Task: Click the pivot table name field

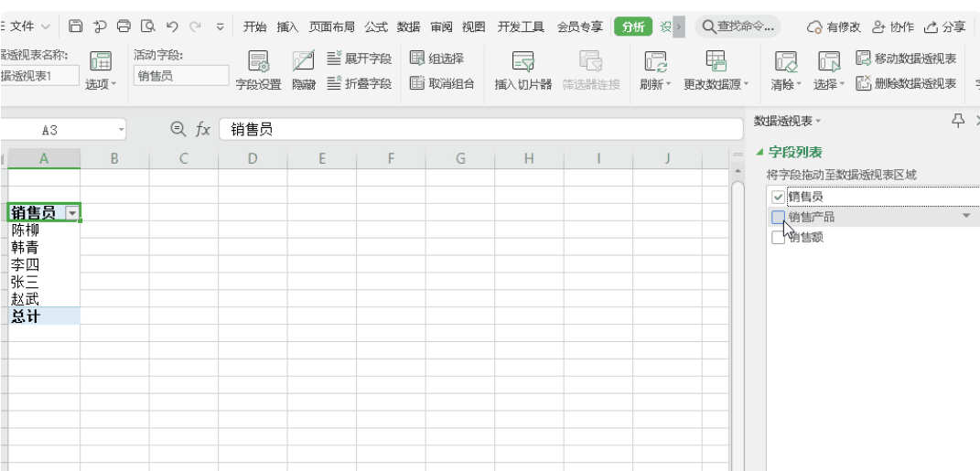Action: tap(39, 76)
